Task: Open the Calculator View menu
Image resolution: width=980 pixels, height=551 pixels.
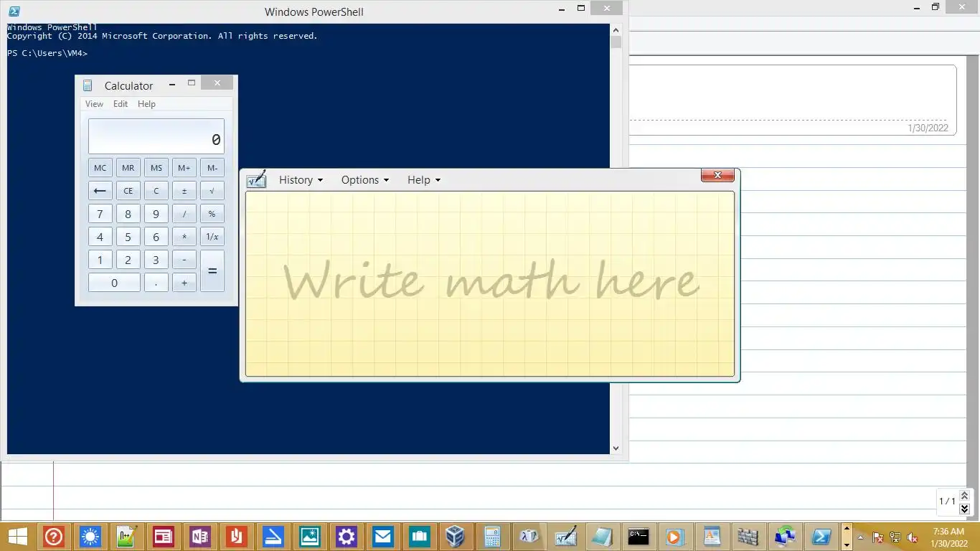Action: point(94,104)
